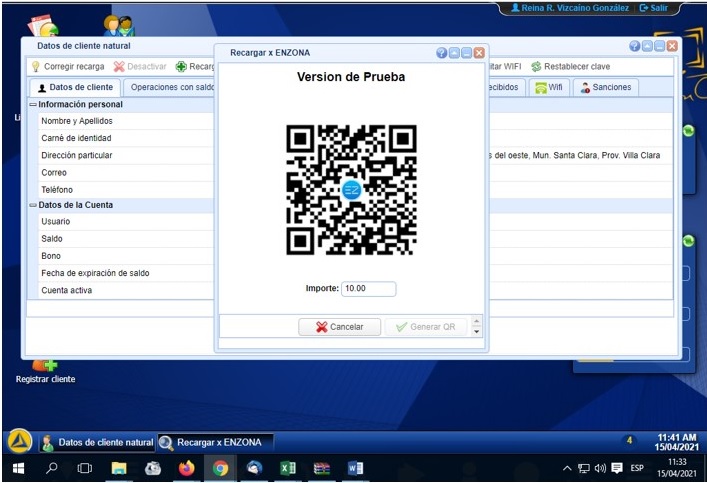707x483 pixels.
Task: Open the Wifi tab
Action: click(x=549, y=87)
